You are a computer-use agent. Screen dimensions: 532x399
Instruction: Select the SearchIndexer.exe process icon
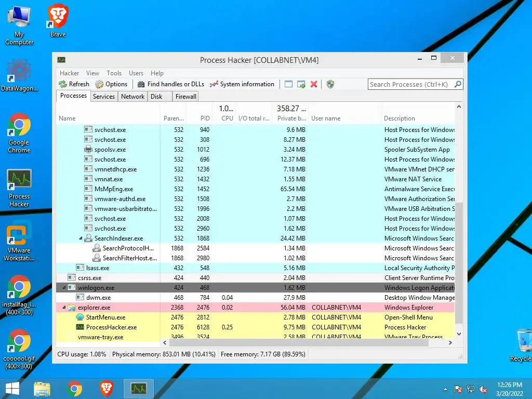(x=88, y=238)
